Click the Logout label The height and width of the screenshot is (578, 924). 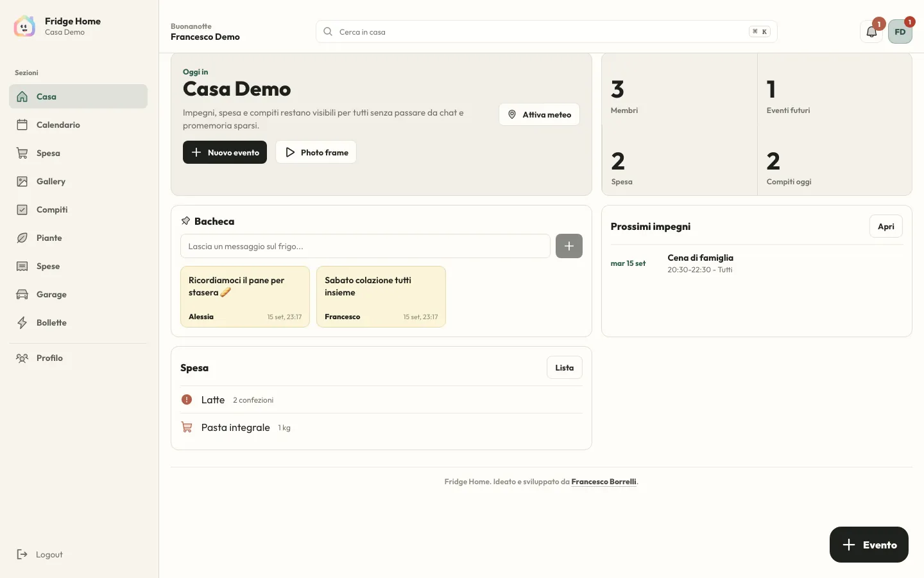tap(49, 554)
